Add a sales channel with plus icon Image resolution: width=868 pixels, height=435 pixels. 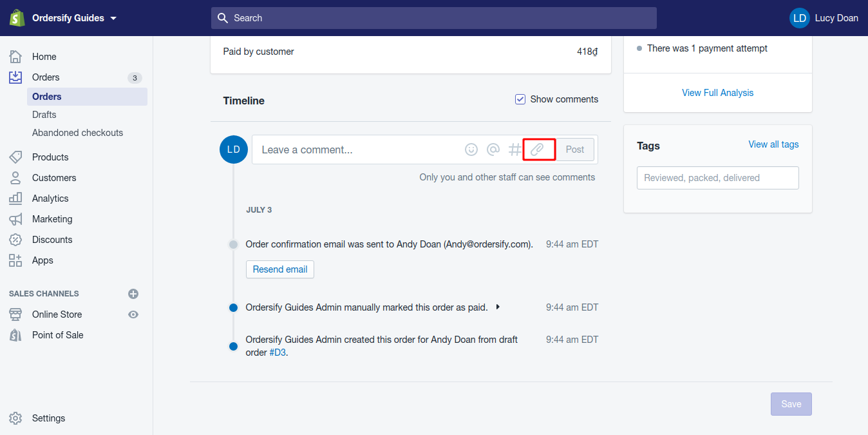click(x=133, y=294)
